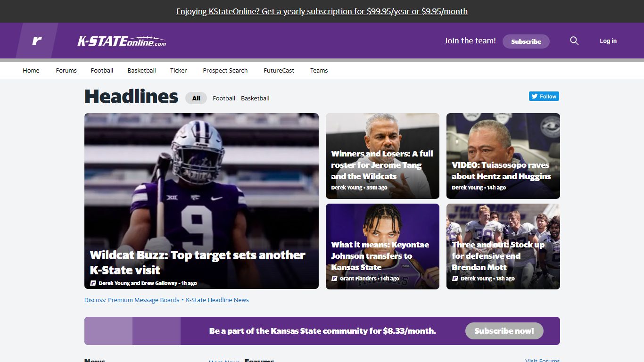Image resolution: width=644 pixels, height=362 pixels.
Task: Click the Twitter Follow button
Action: click(544, 96)
